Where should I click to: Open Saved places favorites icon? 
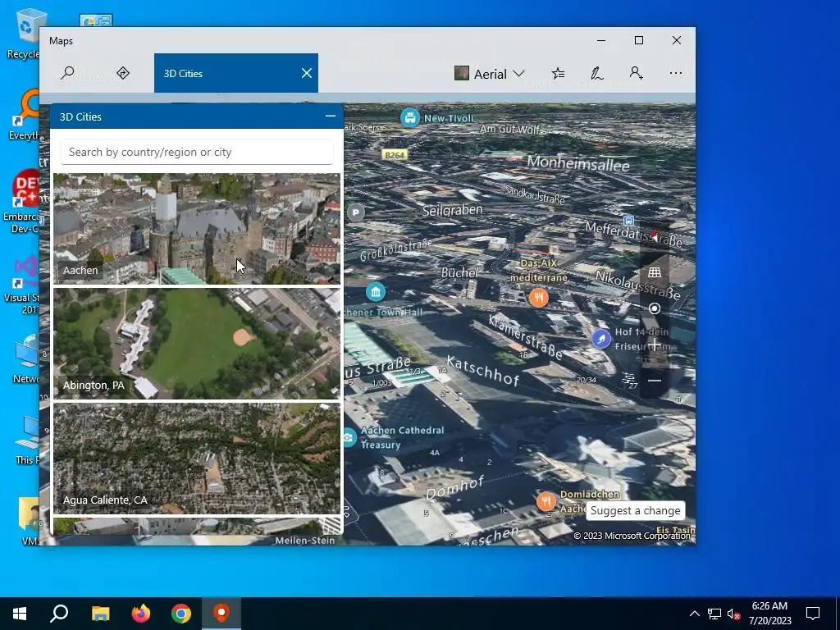(x=558, y=73)
